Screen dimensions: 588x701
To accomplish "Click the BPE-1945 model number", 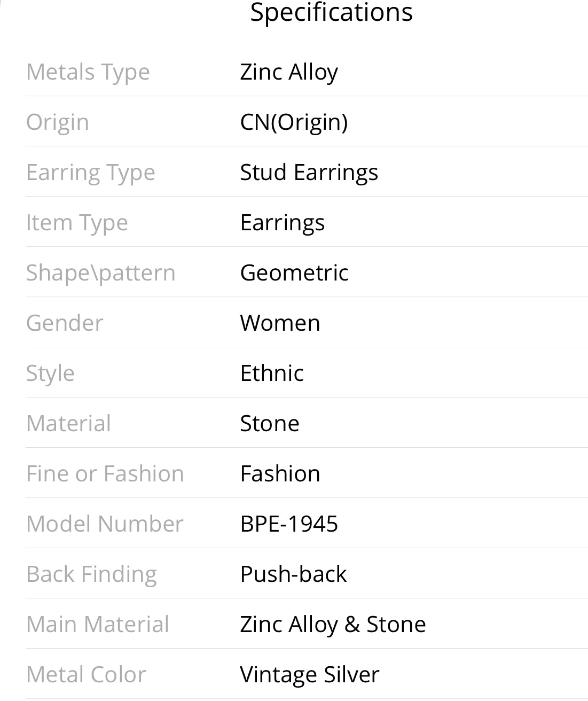I will (x=289, y=524).
